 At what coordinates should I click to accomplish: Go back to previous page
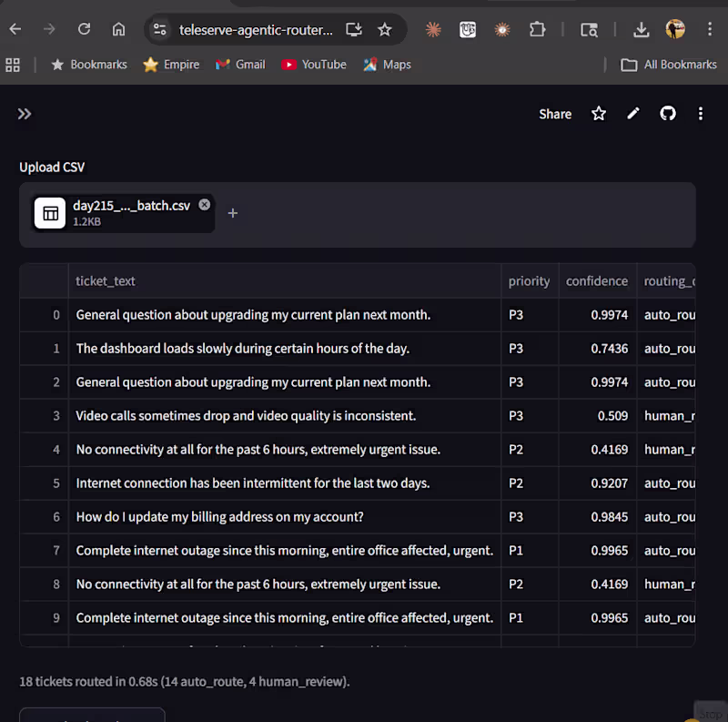pos(15,29)
